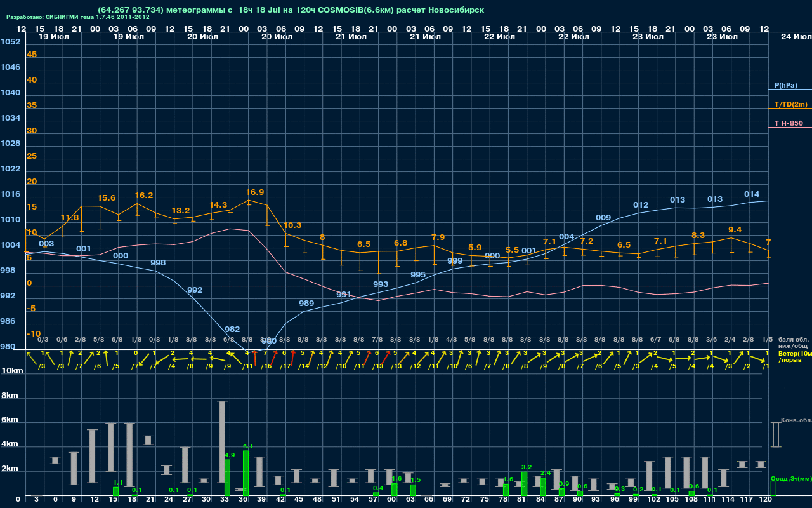
Task: Click the pressure value 993
Action: [x=381, y=284]
